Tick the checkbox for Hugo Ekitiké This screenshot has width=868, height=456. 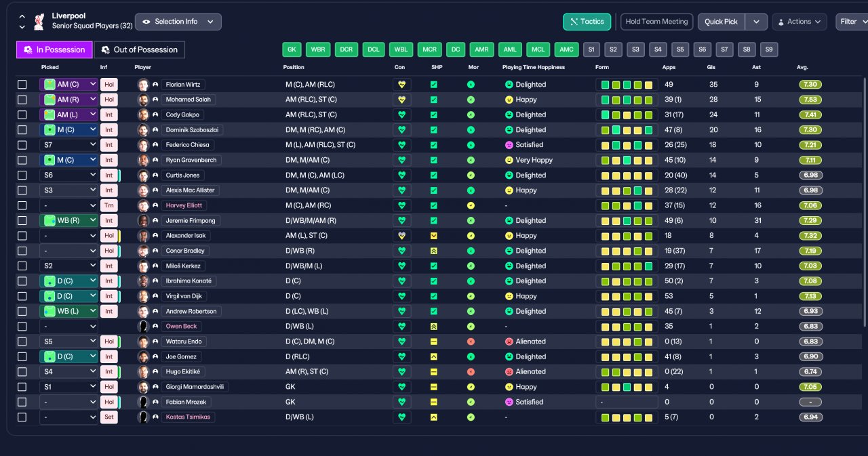[x=22, y=371]
